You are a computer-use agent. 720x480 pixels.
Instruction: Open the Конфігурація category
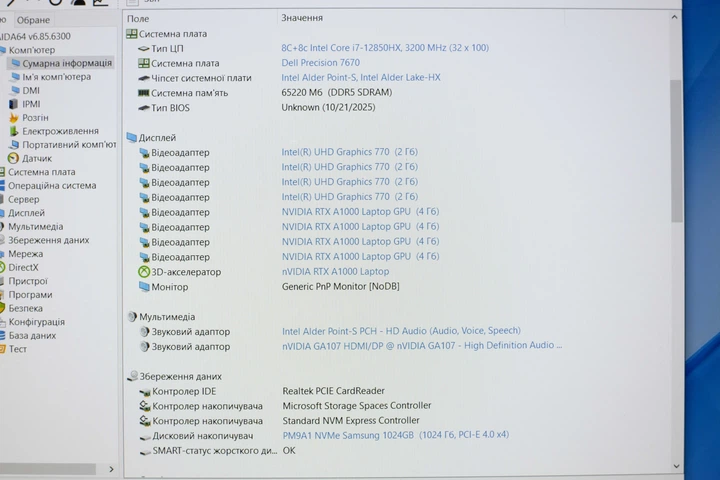[x=36, y=322]
